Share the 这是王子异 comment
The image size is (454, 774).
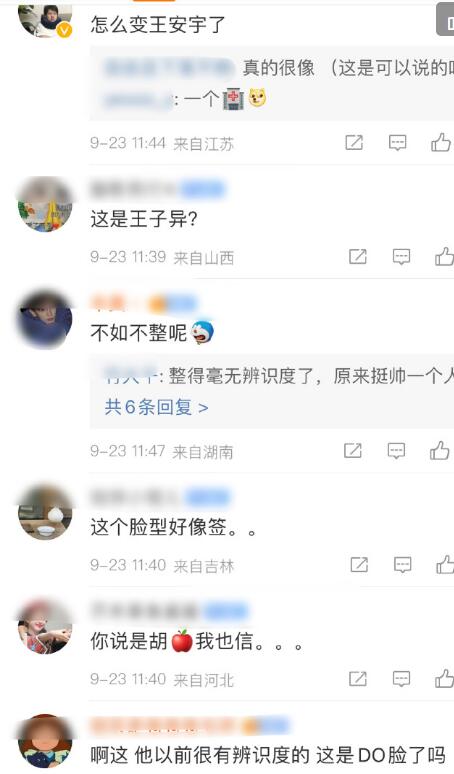[358, 257]
